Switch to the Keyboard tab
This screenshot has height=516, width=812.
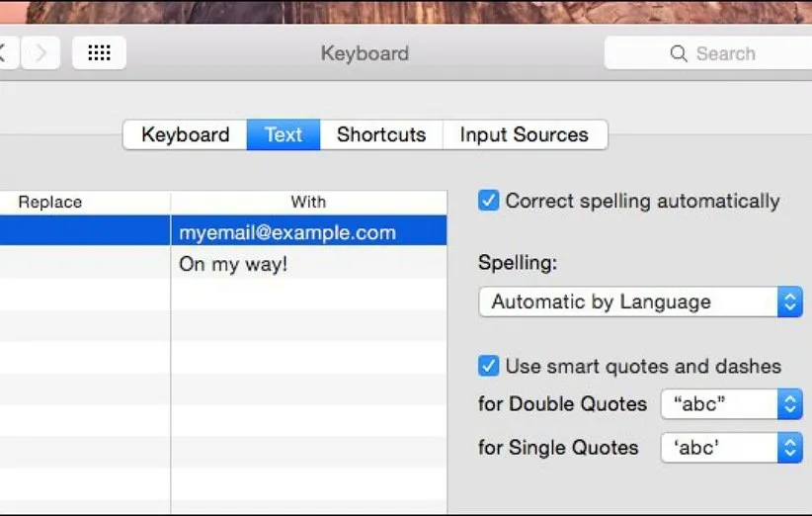coord(185,135)
